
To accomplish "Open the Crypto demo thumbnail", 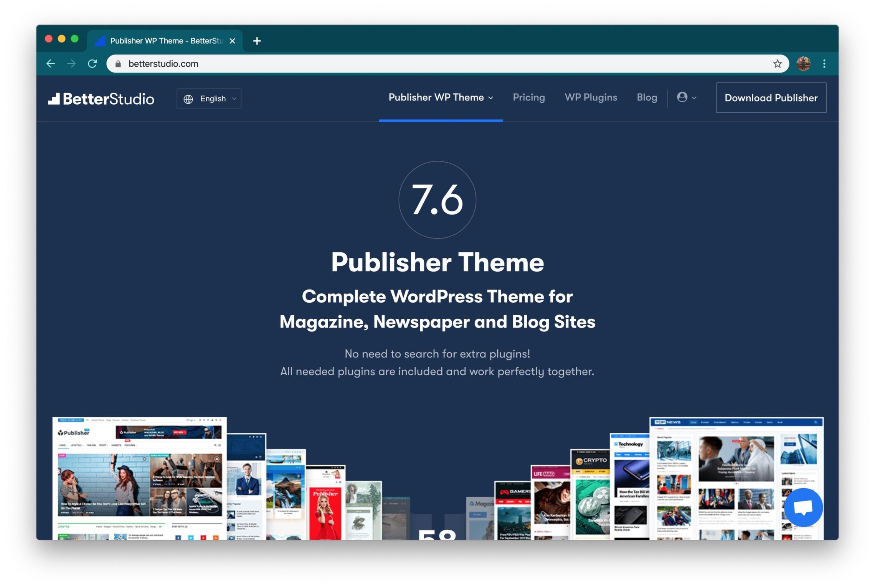I will click(x=590, y=494).
